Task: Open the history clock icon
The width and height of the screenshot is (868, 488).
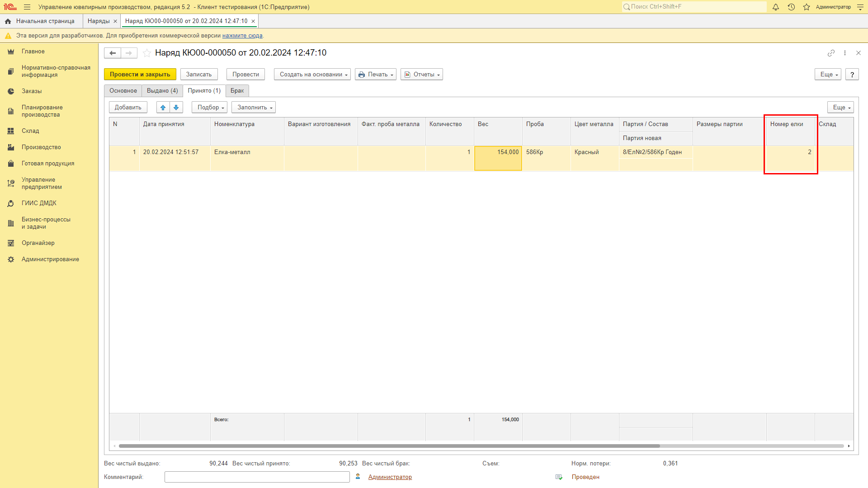Action: tap(791, 7)
